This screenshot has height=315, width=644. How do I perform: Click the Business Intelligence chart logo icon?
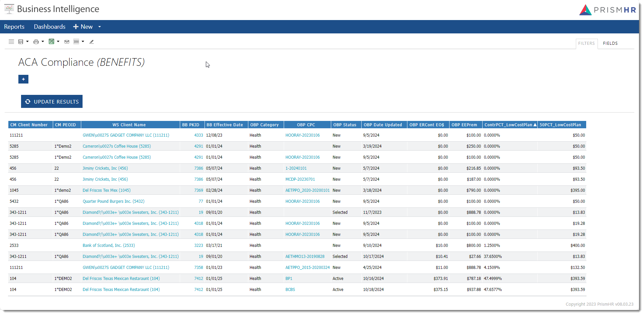click(x=9, y=9)
